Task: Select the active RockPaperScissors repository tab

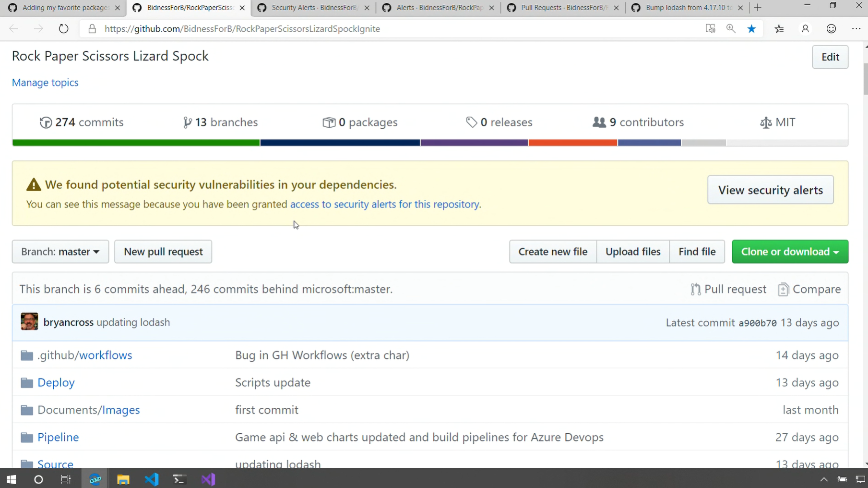Action: point(189,8)
